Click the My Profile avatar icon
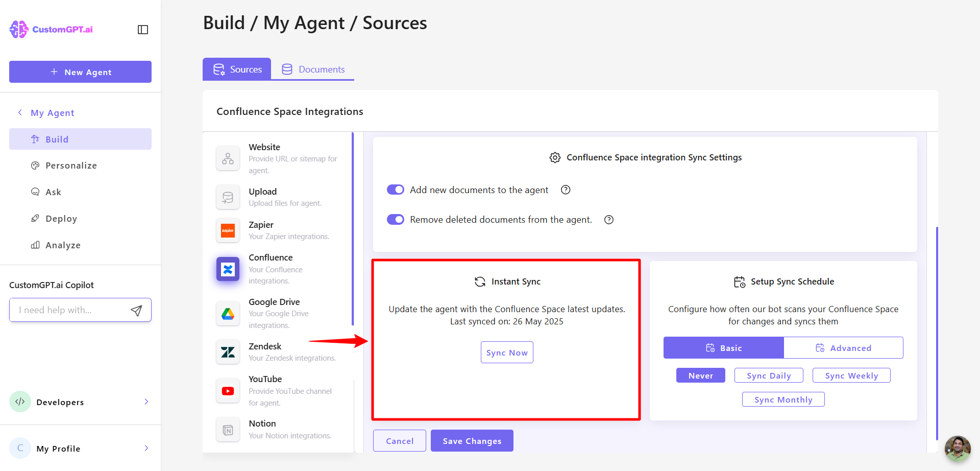 pyautogui.click(x=20, y=448)
